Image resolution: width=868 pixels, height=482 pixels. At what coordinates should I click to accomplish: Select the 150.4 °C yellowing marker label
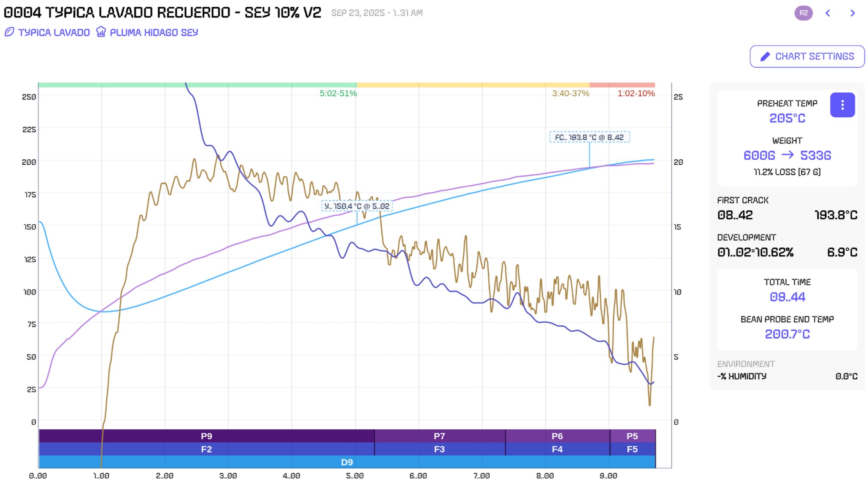[357, 206]
